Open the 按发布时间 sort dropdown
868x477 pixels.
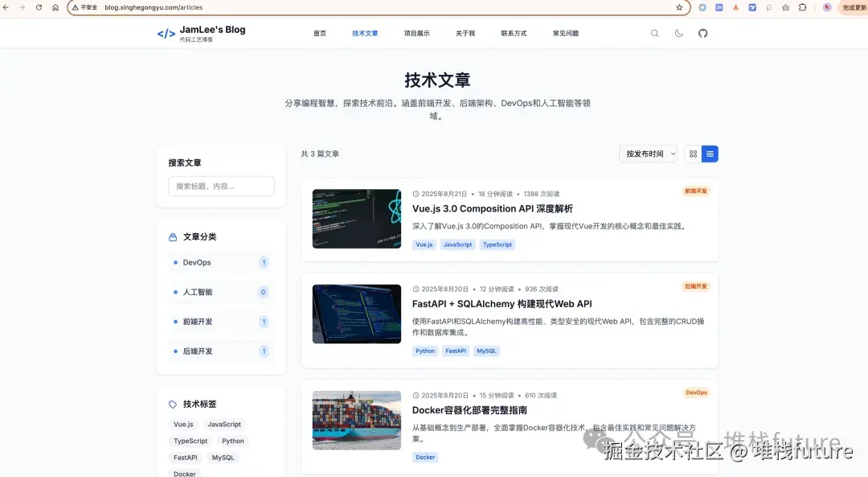coord(647,153)
